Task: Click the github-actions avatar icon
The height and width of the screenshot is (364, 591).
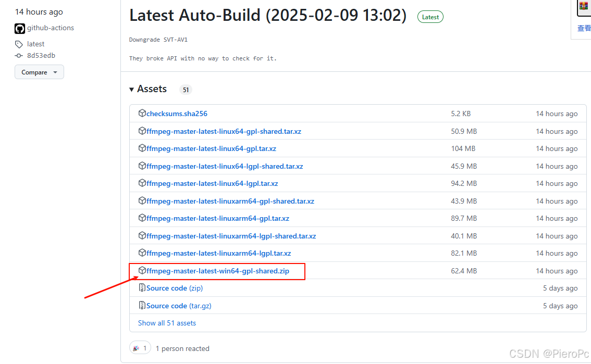Action: pos(20,28)
